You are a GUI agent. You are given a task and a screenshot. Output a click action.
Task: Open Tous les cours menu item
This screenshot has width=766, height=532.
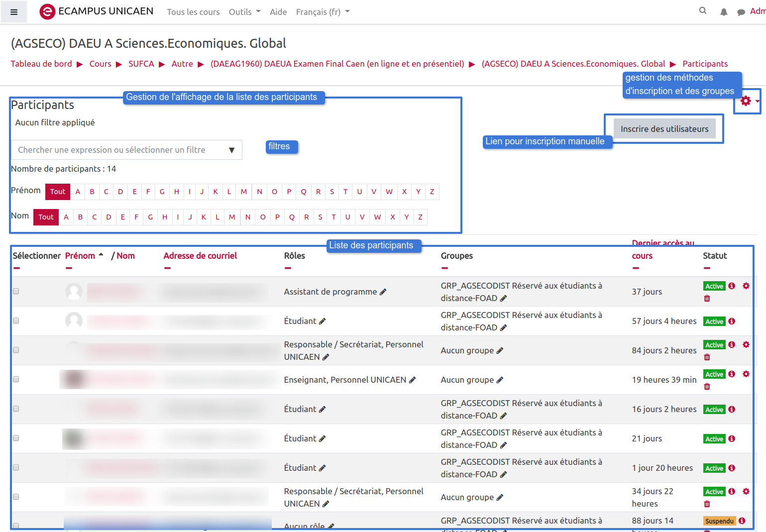pyautogui.click(x=193, y=12)
